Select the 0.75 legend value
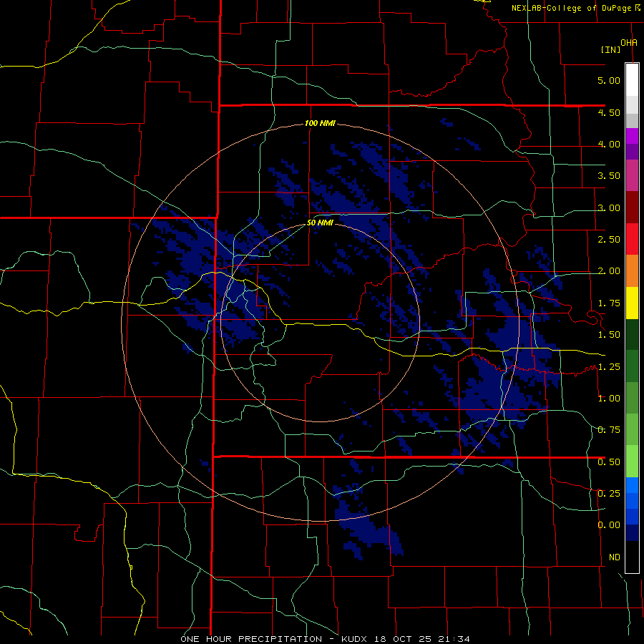Screen dimensions: 644x644 point(609,430)
